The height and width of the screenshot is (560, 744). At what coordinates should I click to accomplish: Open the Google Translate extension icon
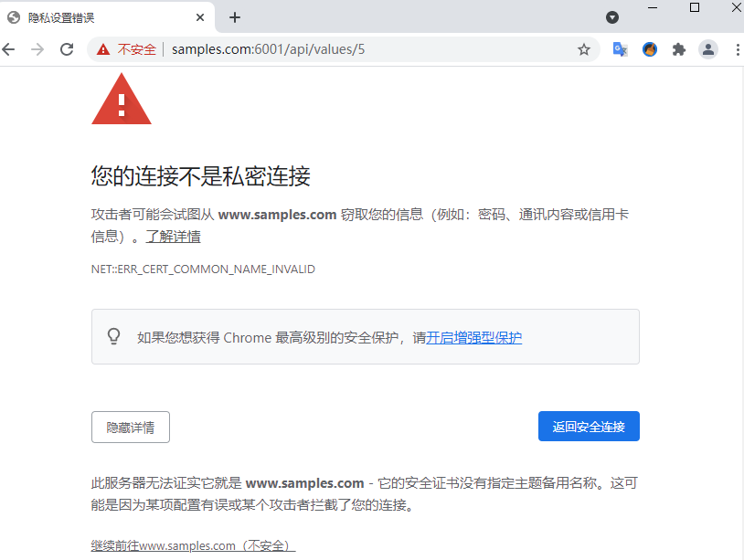point(621,49)
